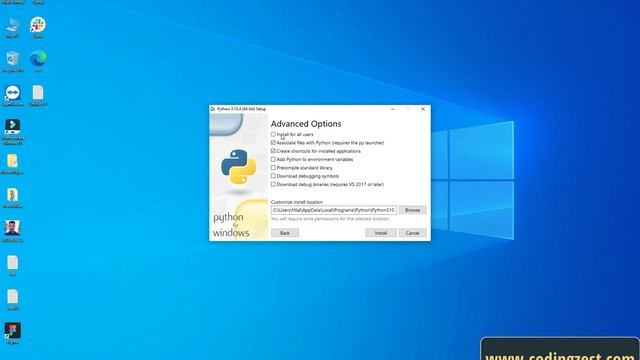640x360 pixels.
Task: Select the archive icon above the portrait photo
Action: [12, 198]
